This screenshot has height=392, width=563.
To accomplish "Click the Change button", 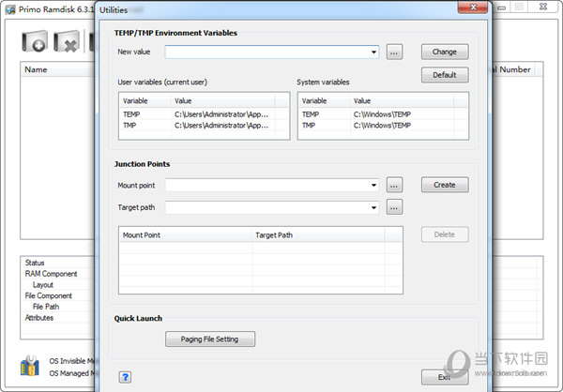I will click(x=445, y=52).
